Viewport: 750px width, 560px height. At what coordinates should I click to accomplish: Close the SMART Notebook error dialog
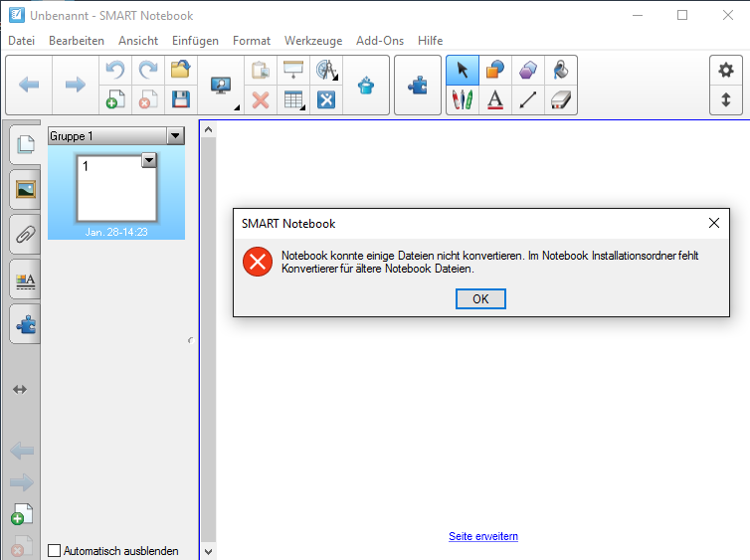click(713, 224)
